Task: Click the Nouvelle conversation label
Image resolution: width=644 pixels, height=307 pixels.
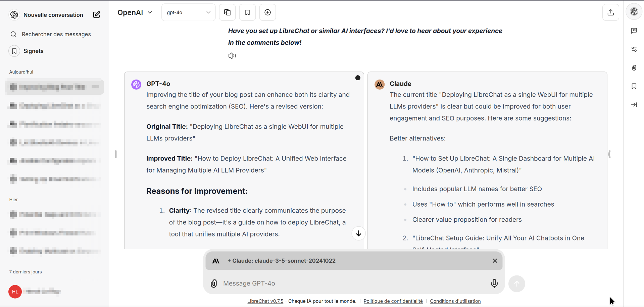Action: [x=53, y=15]
